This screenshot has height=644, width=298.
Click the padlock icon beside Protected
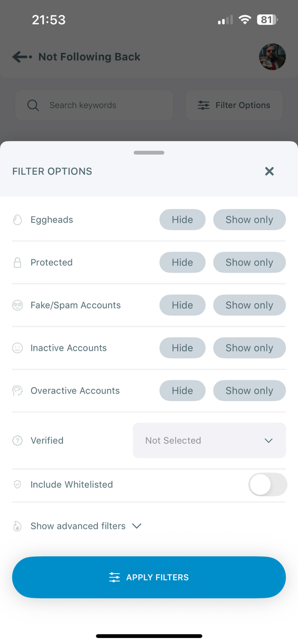tap(17, 262)
